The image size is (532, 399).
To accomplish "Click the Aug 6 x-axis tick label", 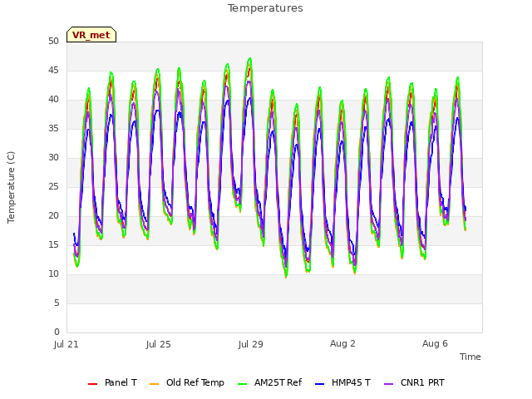I will coord(435,343).
